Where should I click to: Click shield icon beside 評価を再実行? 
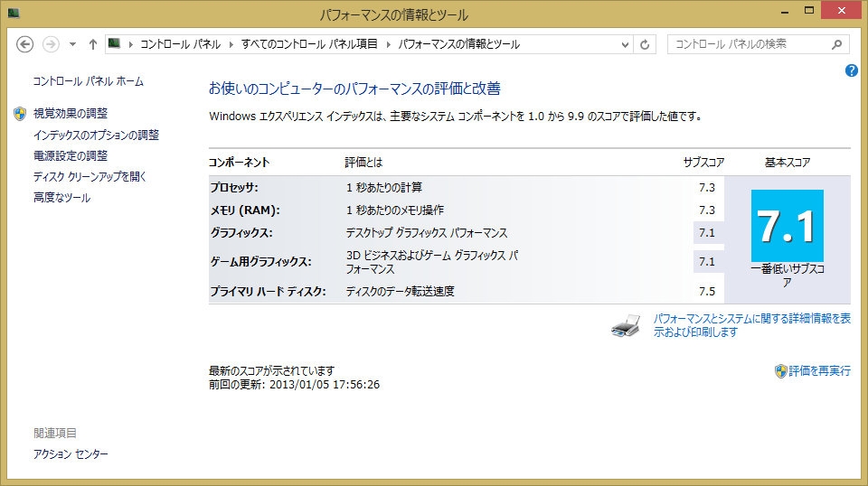pyautogui.click(x=780, y=371)
